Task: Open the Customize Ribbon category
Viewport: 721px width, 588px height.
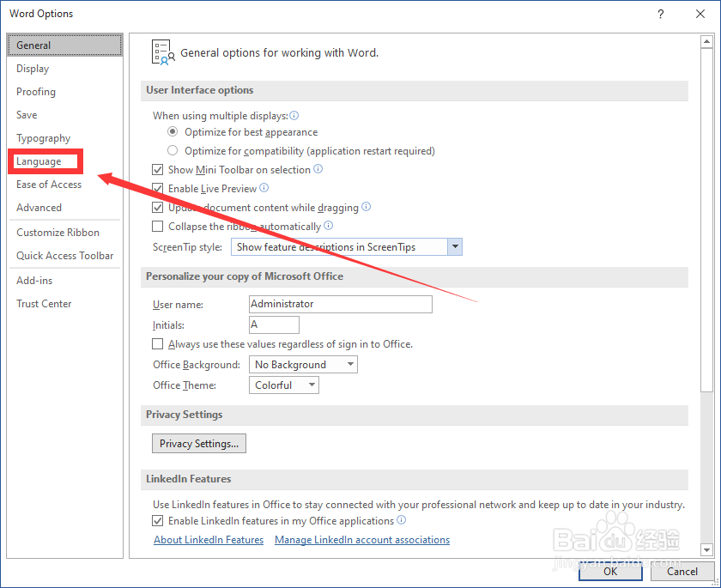Action: 64,233
